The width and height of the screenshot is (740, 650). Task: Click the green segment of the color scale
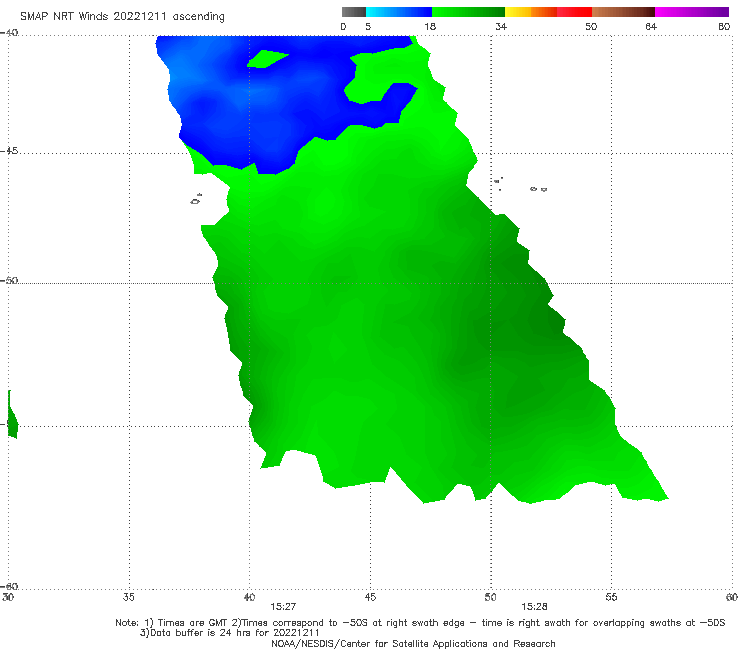468,12
